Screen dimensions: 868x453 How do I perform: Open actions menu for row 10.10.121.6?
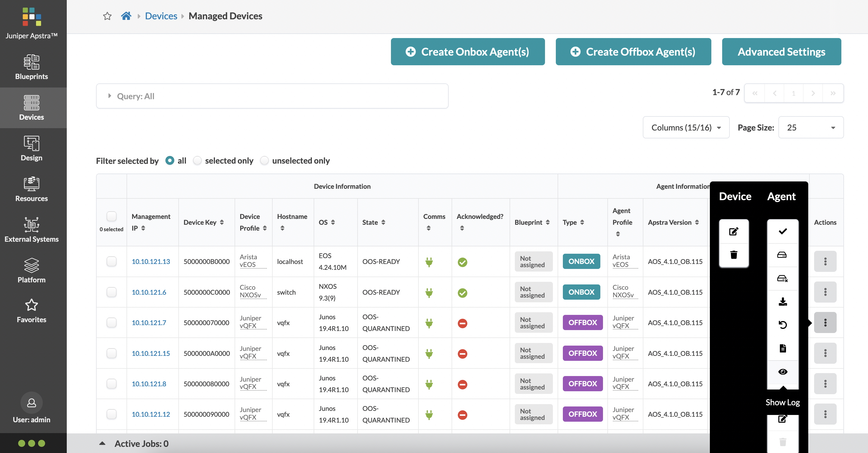[825, 292]
